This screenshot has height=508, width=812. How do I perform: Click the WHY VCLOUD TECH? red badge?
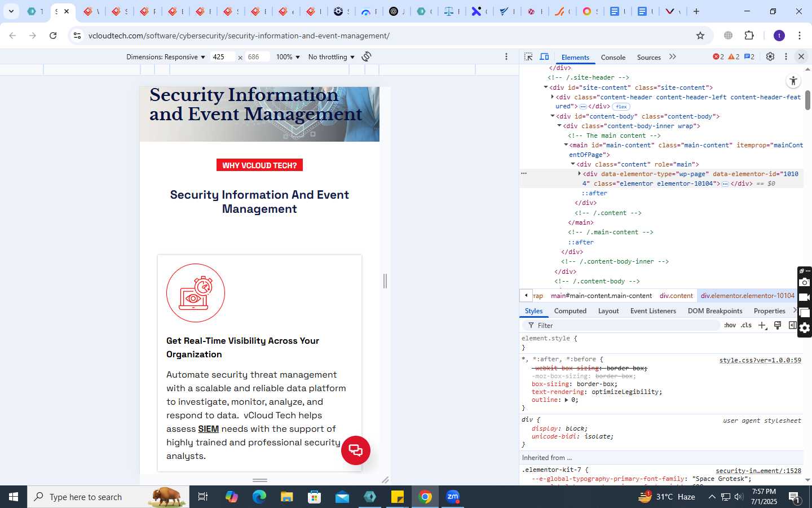259,165
